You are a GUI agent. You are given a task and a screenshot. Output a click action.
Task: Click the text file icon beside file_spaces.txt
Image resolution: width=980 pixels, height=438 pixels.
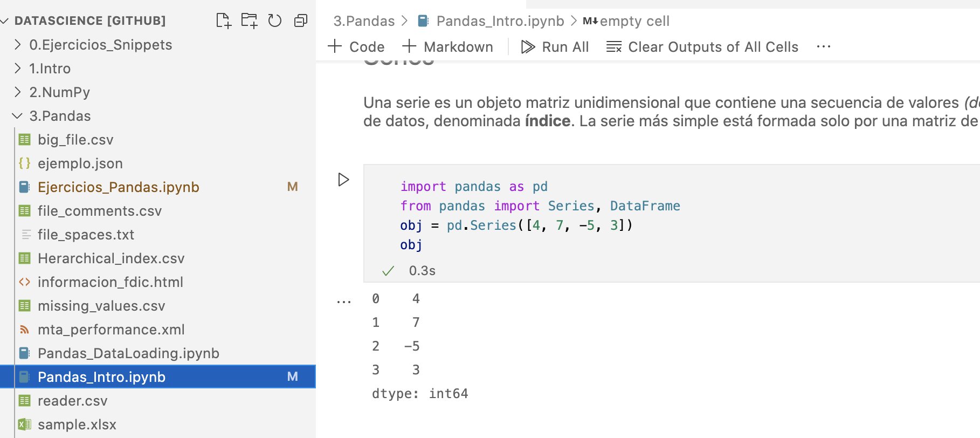tap(25, 235)
